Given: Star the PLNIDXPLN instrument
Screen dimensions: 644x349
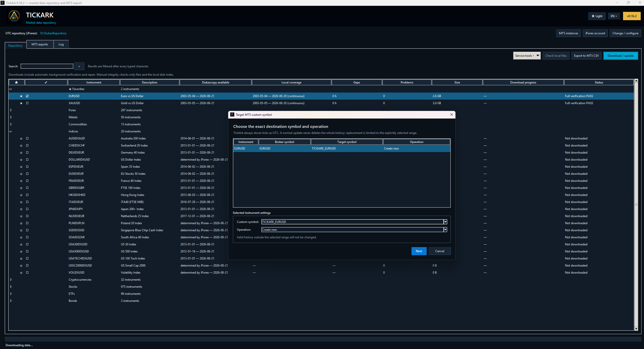Looking at the screenshot, I should point(21,223).
